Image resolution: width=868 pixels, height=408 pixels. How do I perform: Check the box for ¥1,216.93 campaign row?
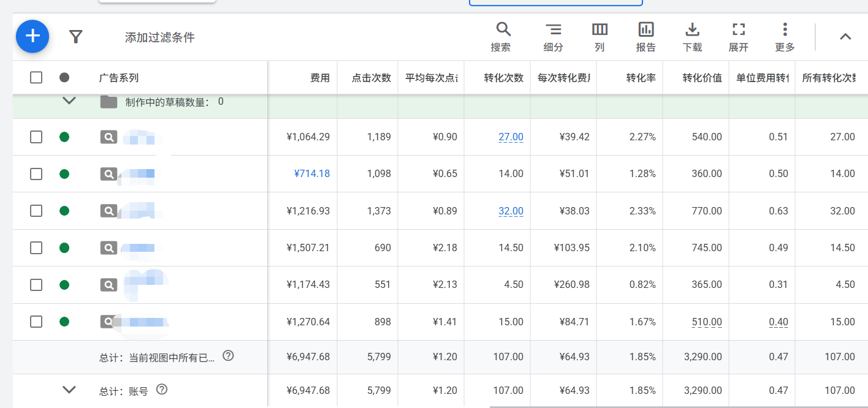pos(36,211)
